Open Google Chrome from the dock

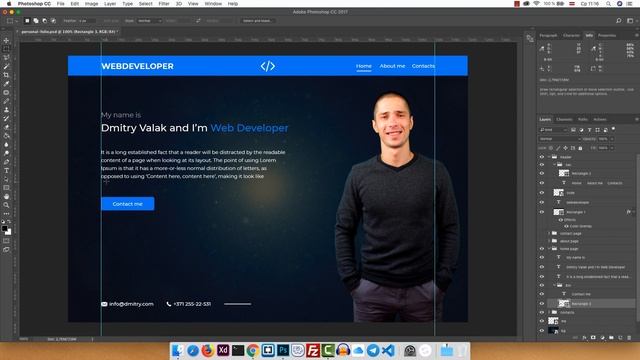coord(253,350)
